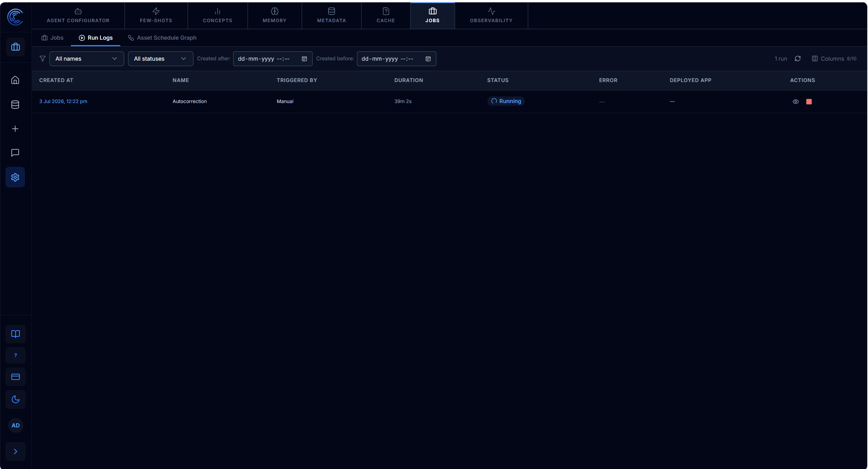This screenshot has width=868, height=469.
Task: Open the All names dropdown
Action: [x=86, y=59]
